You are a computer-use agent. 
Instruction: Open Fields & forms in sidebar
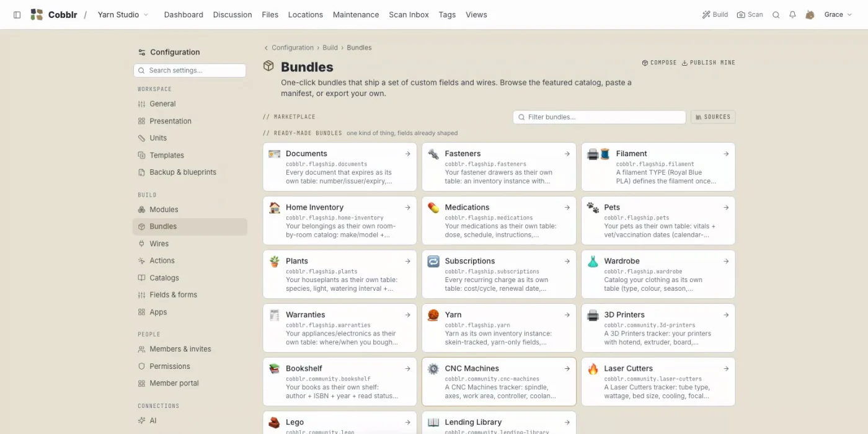pos(190,295)
